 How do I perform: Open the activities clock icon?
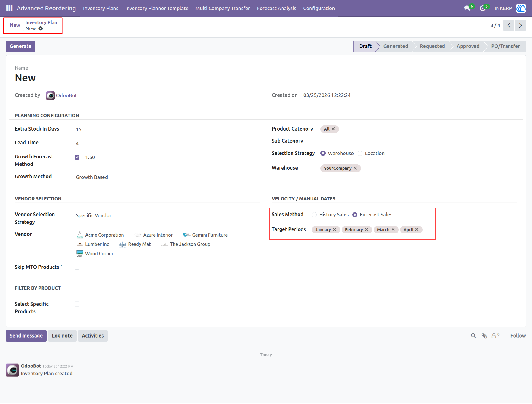(483, 8)
